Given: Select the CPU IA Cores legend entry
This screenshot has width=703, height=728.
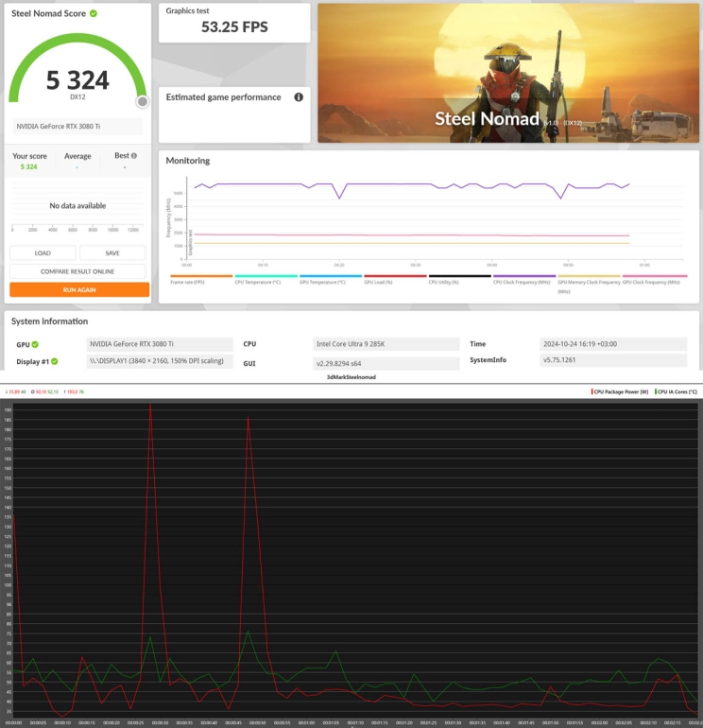Looking at the screenshot, I should click(x=675, y=391).
